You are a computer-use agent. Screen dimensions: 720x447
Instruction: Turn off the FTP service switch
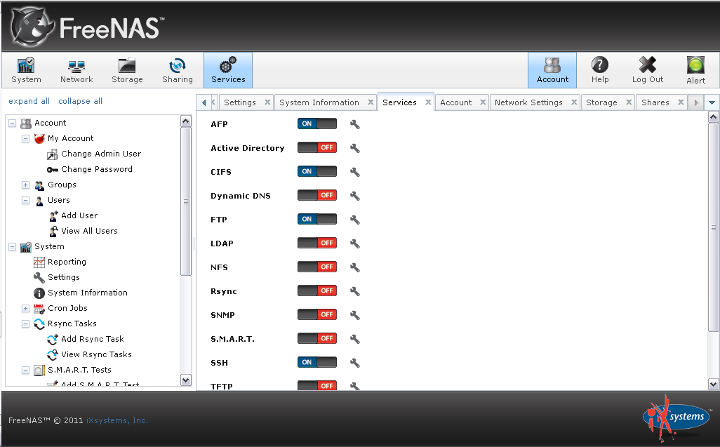317,219
